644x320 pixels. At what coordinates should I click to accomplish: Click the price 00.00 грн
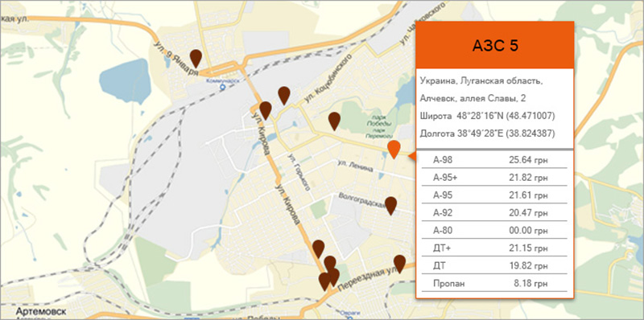(x=528, y=231)
